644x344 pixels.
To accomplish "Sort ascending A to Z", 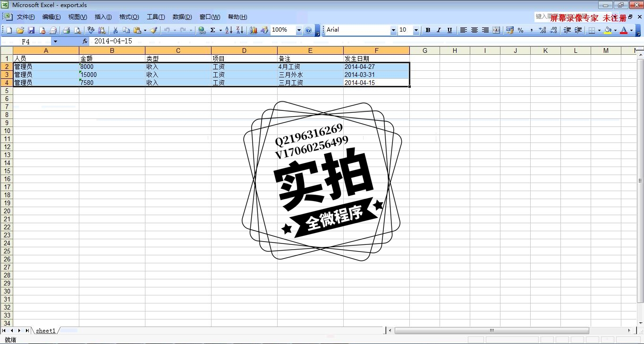I will click(x=229, y=30).
